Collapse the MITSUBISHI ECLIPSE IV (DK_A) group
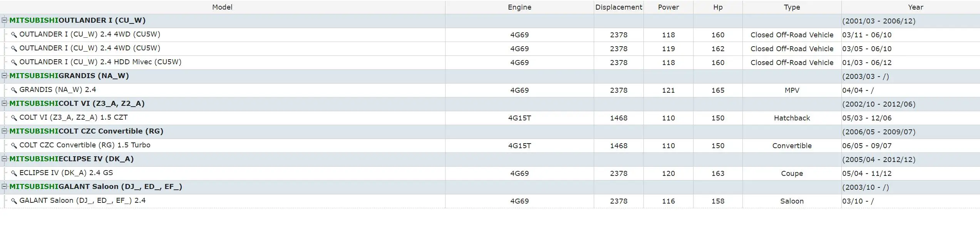 pyautogui.click(x=4, y=159)
